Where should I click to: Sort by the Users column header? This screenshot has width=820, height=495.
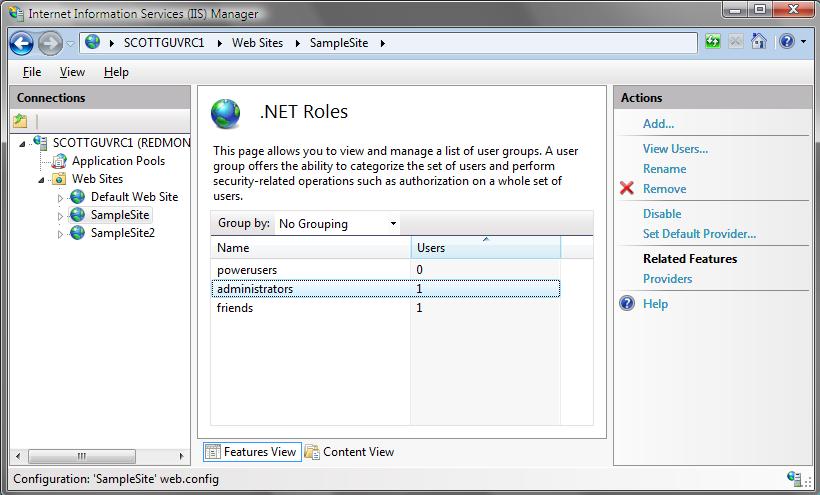point(486,248)
